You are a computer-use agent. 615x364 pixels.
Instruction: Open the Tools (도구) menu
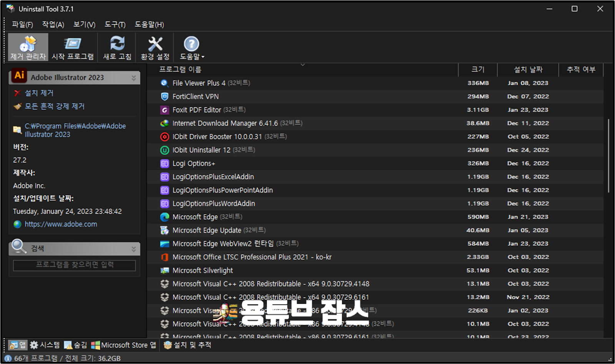coord(115,25)
